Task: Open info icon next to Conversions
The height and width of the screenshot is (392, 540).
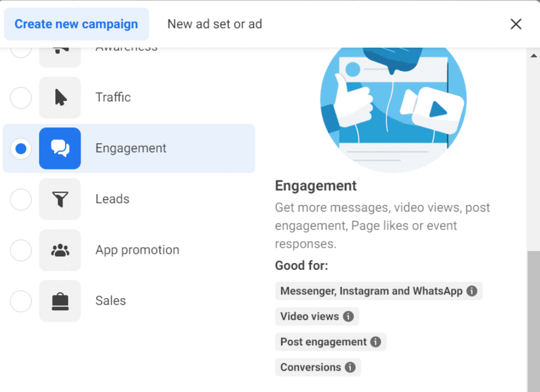Action: click(x=350, y=367)
